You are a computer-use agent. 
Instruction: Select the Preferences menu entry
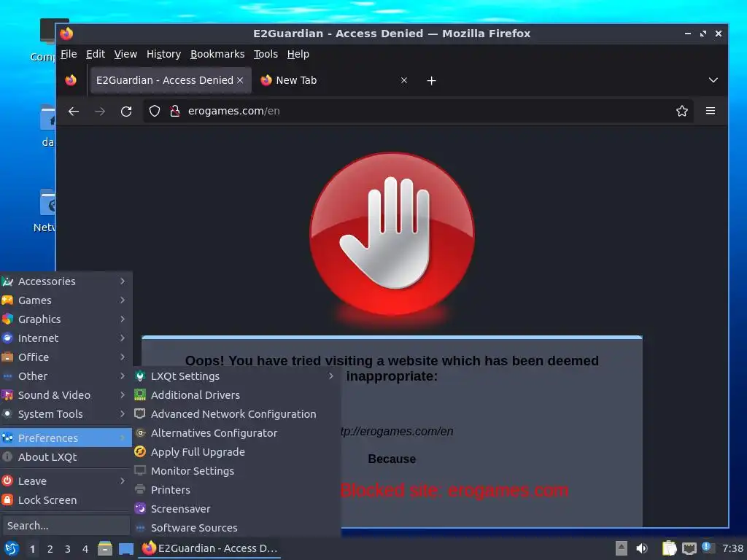66,437
